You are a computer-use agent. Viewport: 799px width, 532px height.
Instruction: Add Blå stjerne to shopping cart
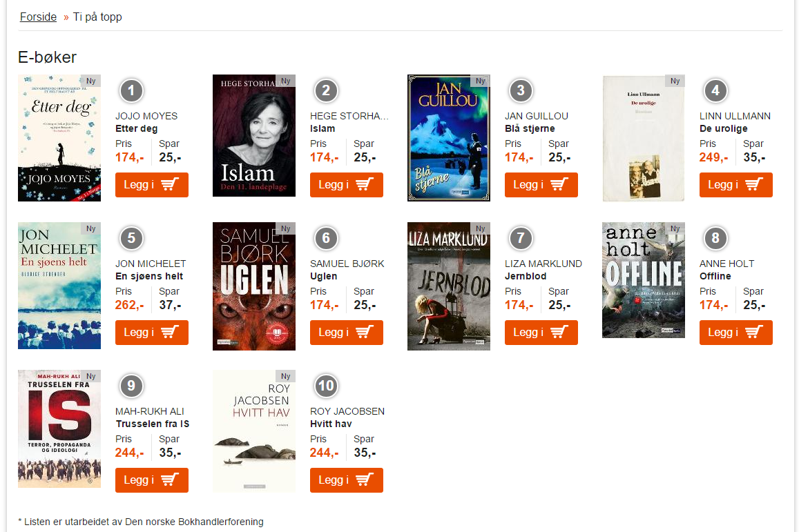[x=541, y=185]
